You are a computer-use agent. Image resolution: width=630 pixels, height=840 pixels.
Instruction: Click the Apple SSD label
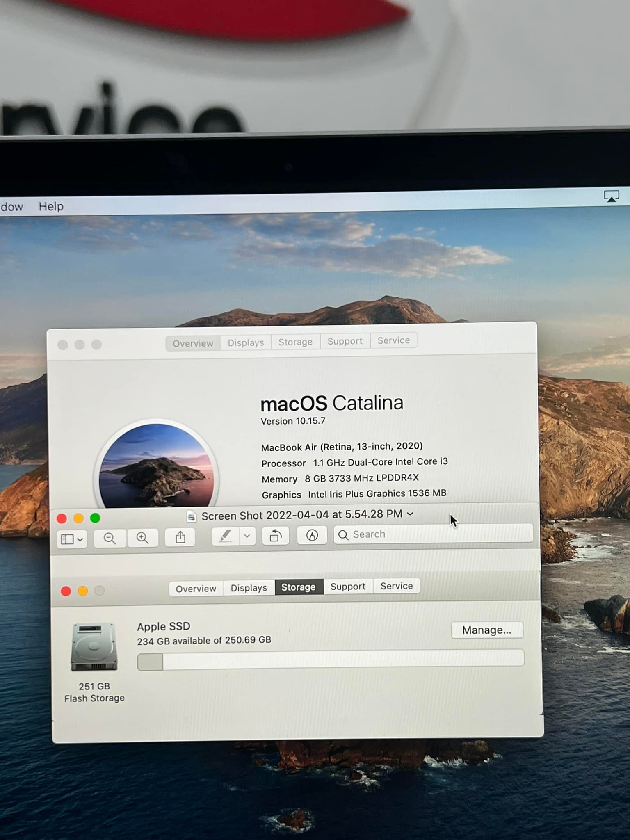[x=164, y=626]
